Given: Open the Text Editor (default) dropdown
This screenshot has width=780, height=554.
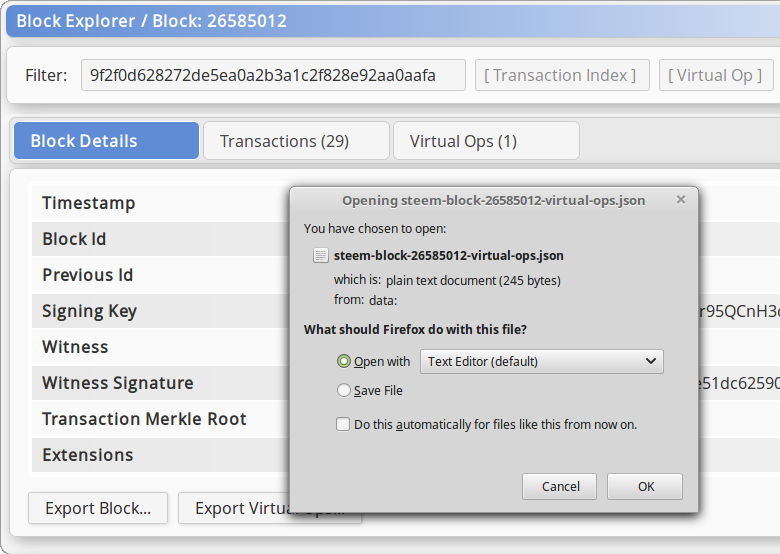Looking at the screenshot, I should pos(542,362).
